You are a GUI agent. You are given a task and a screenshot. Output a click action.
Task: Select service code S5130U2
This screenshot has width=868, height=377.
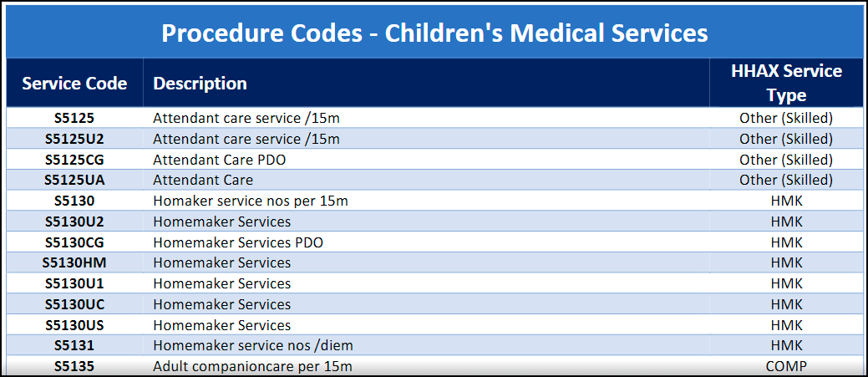point(74,222)
